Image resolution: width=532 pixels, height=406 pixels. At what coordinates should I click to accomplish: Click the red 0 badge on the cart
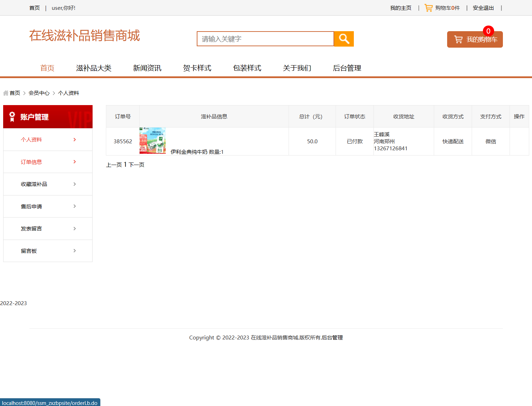click(488, 31)
